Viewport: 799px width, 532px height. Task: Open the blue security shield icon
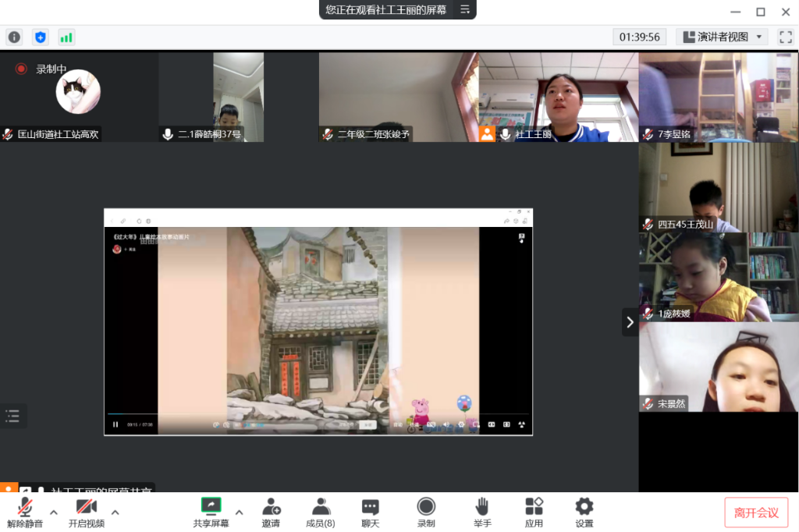point(41,37)
